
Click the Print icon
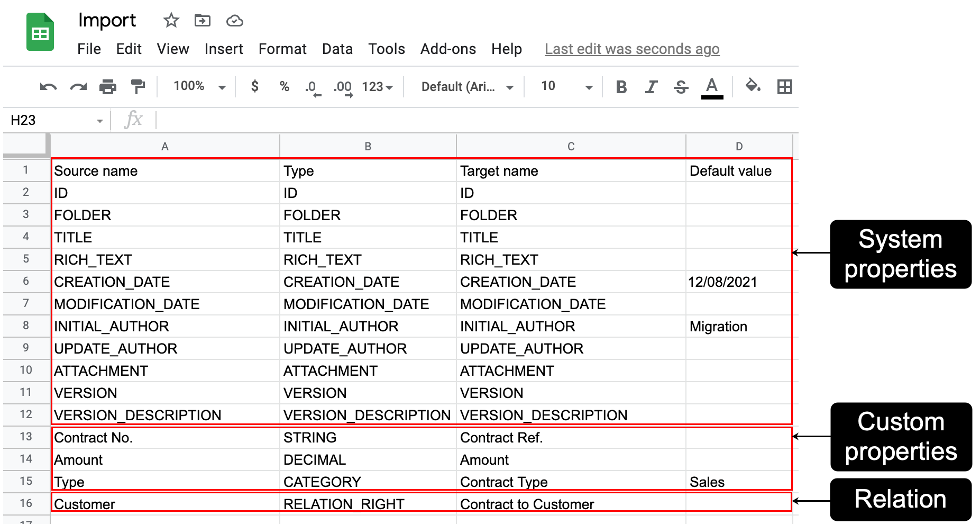[108, 87]
